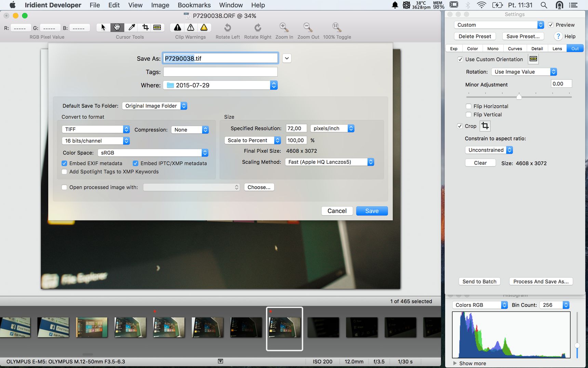This screenshot has height=368, width=588.
Task: Zoom out of the image
Action: [308, 27]
